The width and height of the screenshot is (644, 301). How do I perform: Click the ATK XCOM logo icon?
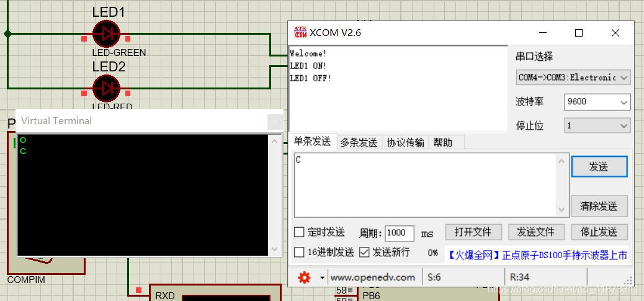pyautogui.click(x=300, y=32)
